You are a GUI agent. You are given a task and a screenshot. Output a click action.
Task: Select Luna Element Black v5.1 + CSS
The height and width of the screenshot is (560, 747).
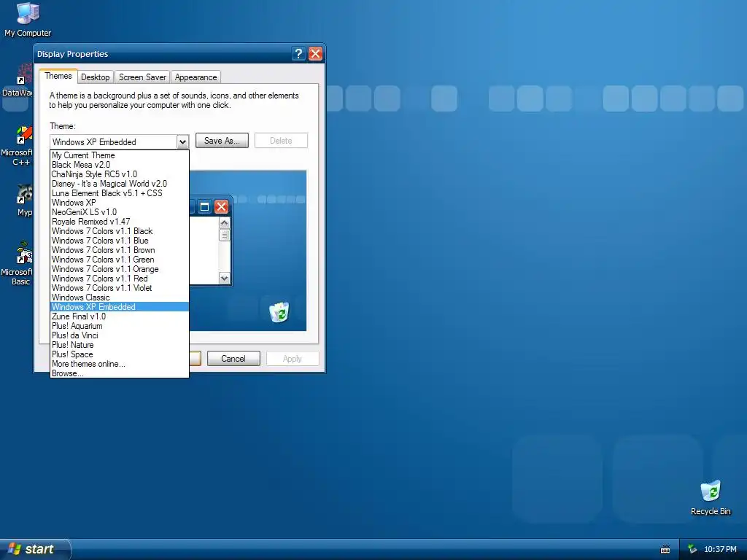pyautogui.click(x=120, y=193)
